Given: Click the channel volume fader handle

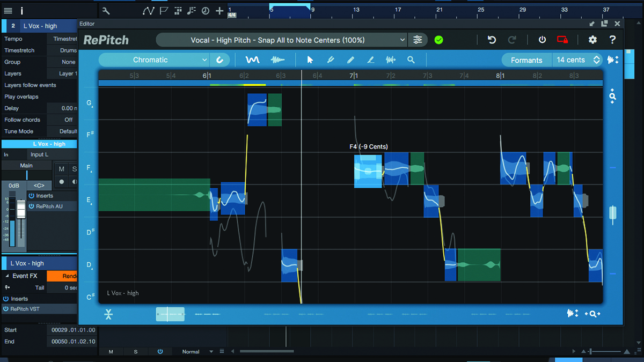Looking at the screenshot, I should click(x=21, y=210).
